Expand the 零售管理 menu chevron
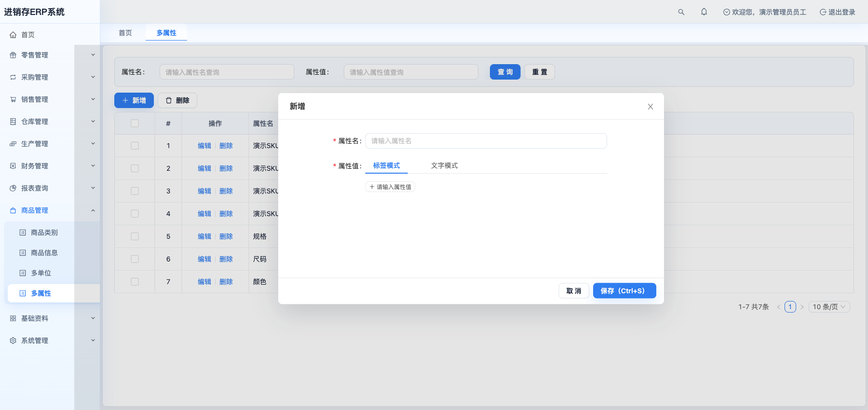 93,55
